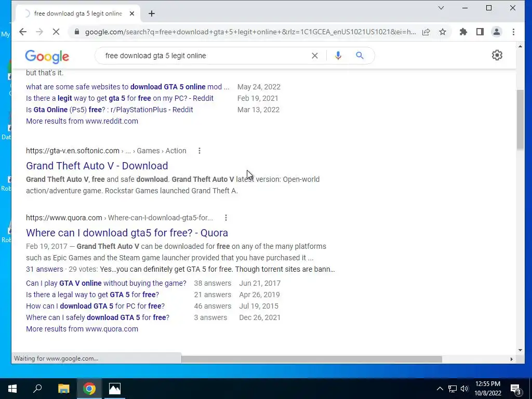Click the 'May 24, 2022' date text
This screenshot has width=532, height=399.
[259, 87]
